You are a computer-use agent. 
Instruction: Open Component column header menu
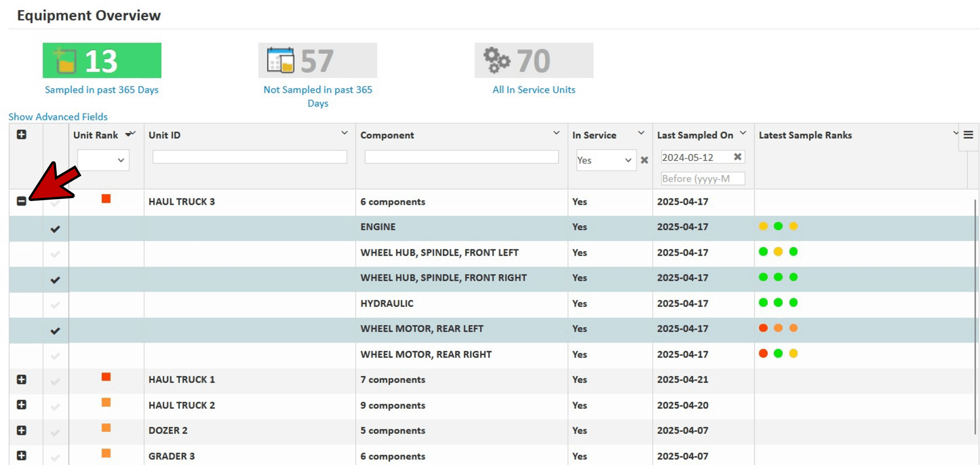pos(556,133)
